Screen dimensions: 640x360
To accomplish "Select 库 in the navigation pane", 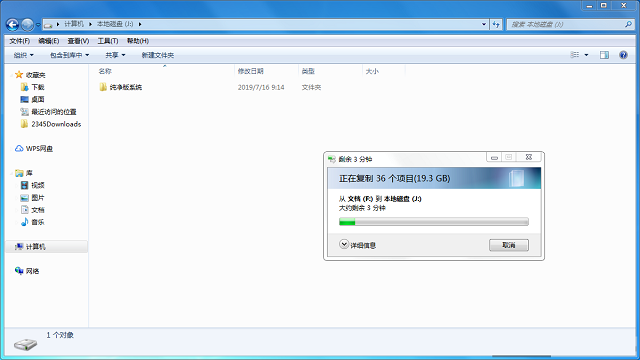I will pyautogui.click(x=29, y=173).
